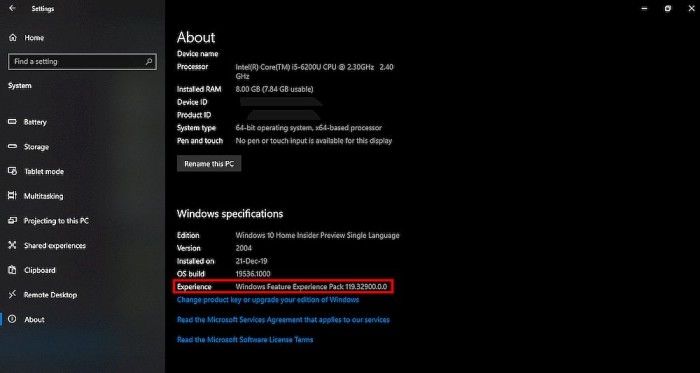Screen dimensions: 700x373
Task: Select No pen or touch input text
Action: pos(314,141)
